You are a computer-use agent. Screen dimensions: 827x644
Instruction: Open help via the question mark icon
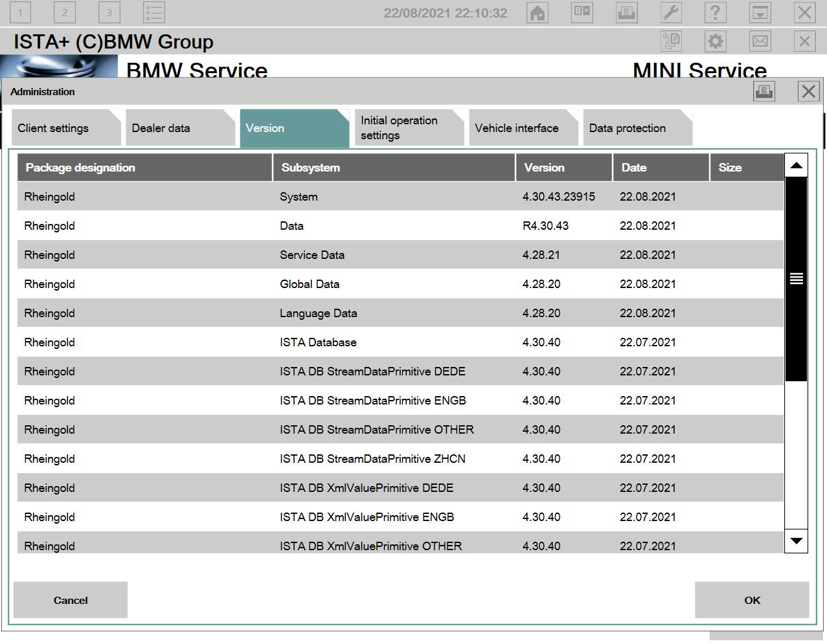[x=714, y=12]
